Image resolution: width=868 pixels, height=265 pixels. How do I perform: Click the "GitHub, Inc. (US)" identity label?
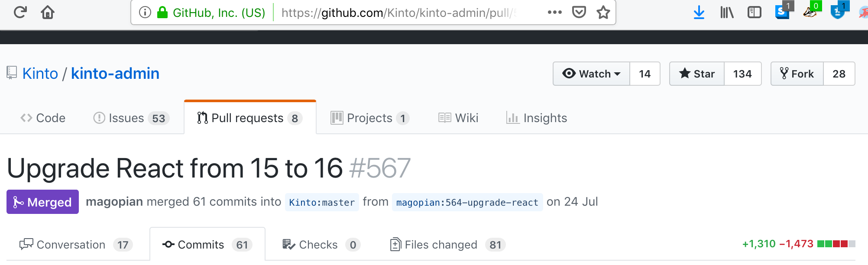click(x=219, y=13)
